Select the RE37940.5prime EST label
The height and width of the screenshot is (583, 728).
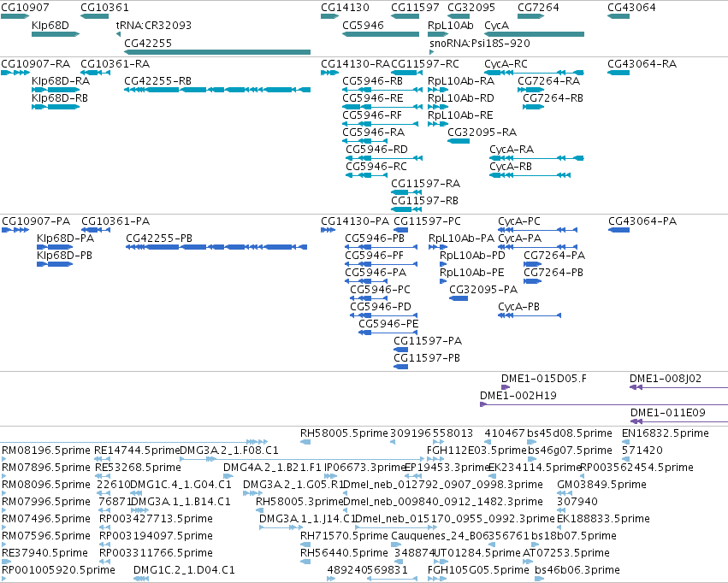(x=44, y=552)
